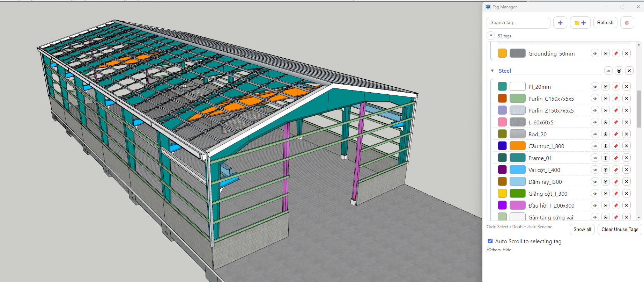Click the add new tag plus button

point(560,23)
